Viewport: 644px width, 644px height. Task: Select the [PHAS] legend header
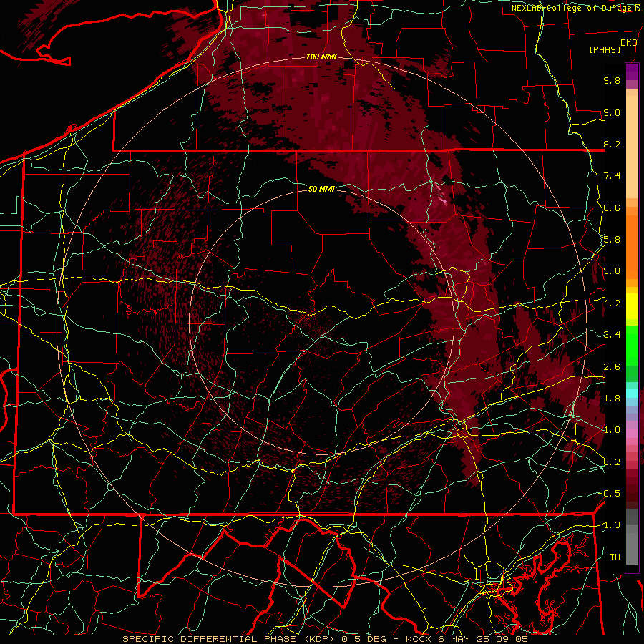[605, 49]
